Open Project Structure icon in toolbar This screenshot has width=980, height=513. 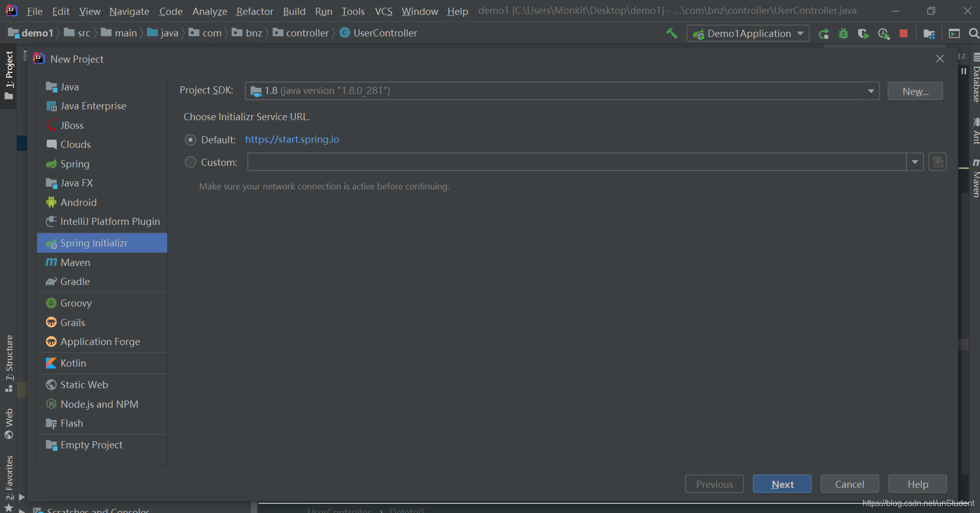(929, 34)
